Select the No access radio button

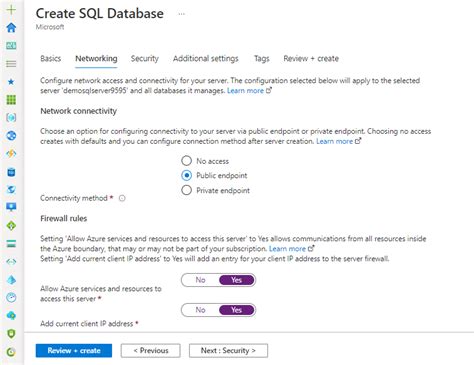[187, 161]
